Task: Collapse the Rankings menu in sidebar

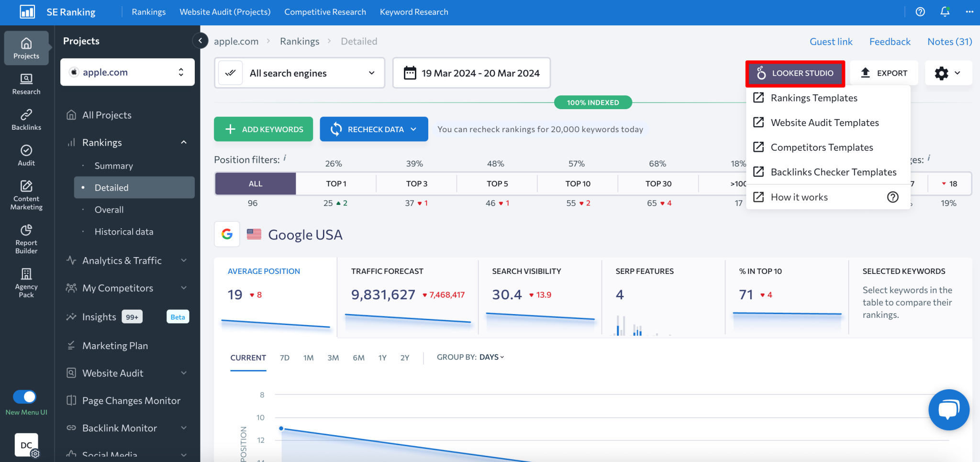Action: 184,142
